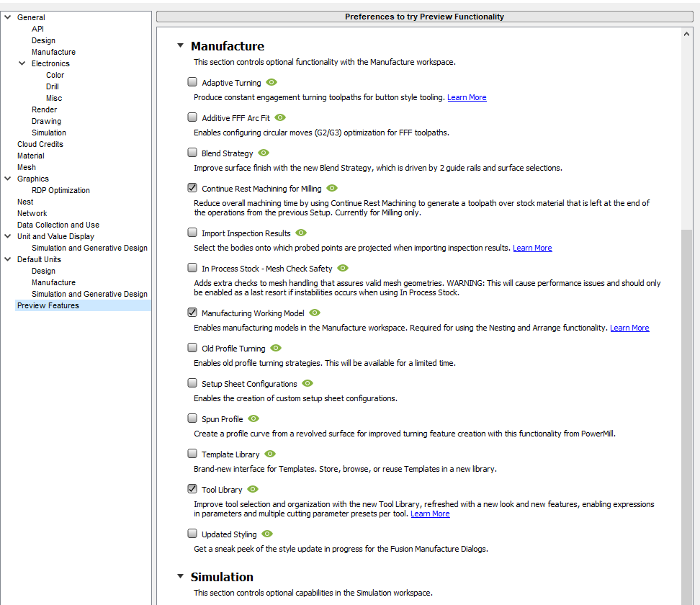The image size is (700, 605).
Task: Turn on the Updated Styling checkbox
Action: pos(192,533)
